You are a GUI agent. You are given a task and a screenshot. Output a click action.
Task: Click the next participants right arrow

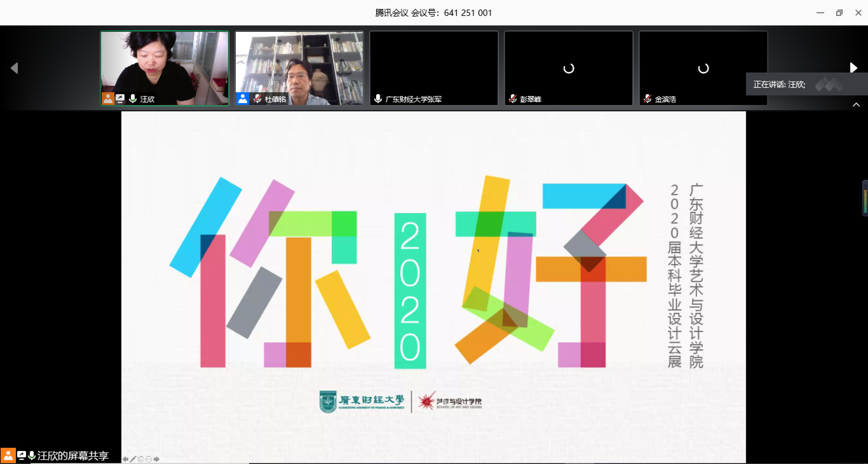tap(854, 68)
